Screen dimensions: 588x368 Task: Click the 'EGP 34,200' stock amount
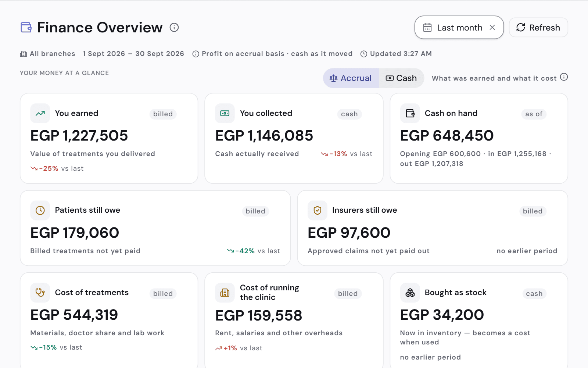(442, 315)
